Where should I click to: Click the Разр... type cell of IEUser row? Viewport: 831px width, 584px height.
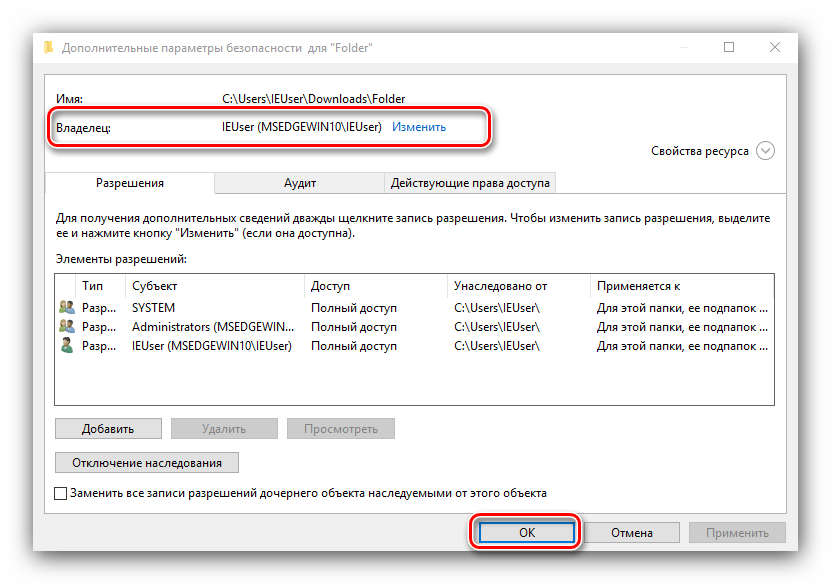(x=99, y=346)
